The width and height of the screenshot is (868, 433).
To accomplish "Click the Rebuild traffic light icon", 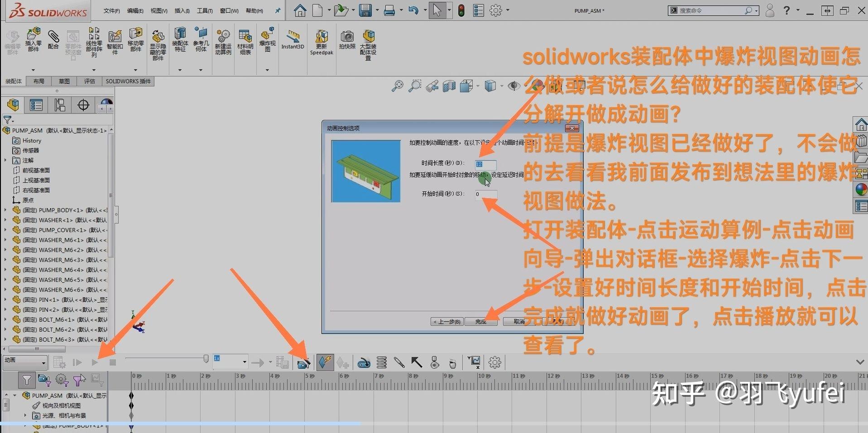I will pyautogui.click(x=461, y=10).
